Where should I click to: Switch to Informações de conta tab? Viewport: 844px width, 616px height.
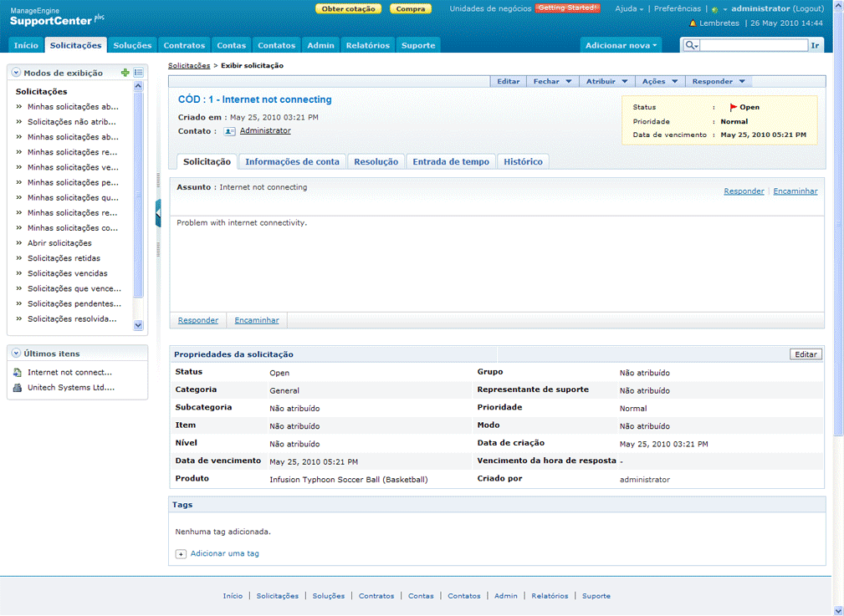coord(292,162)
